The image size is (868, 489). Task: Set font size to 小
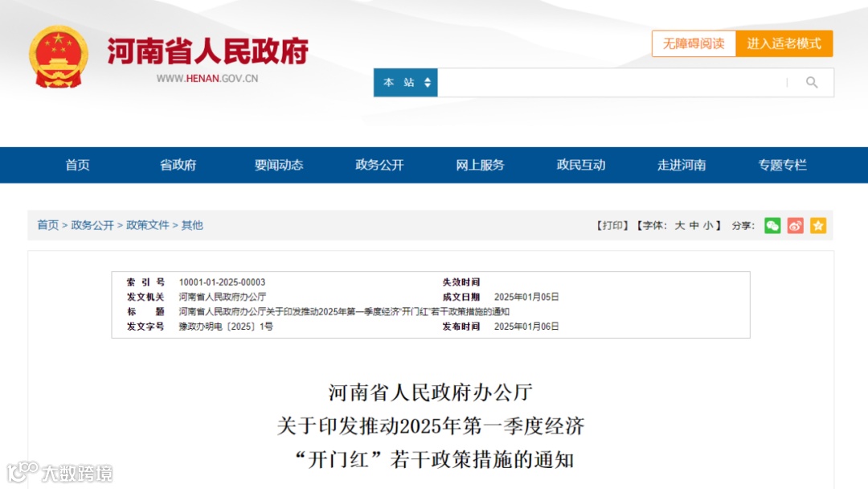point(709,225)
